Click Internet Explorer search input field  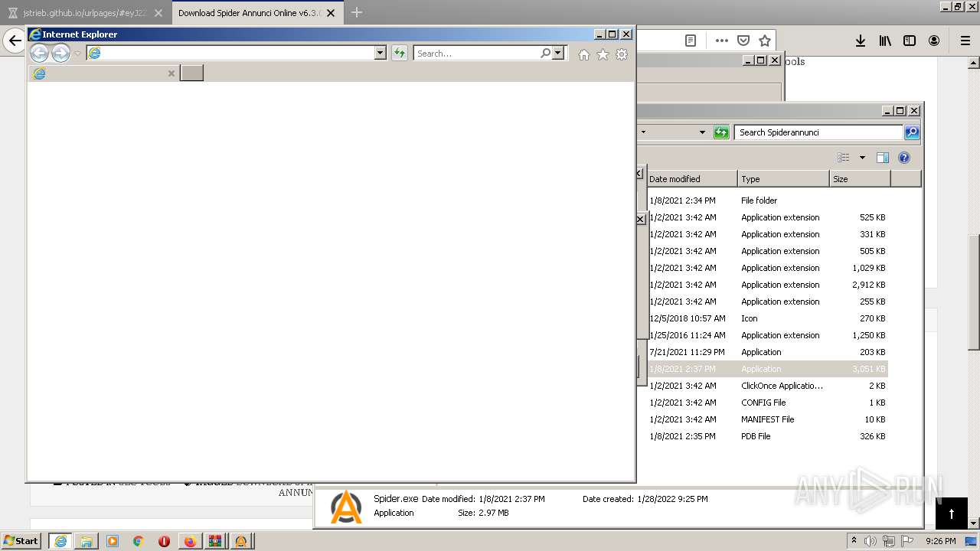pyautogui.click(x=477, y=53)
